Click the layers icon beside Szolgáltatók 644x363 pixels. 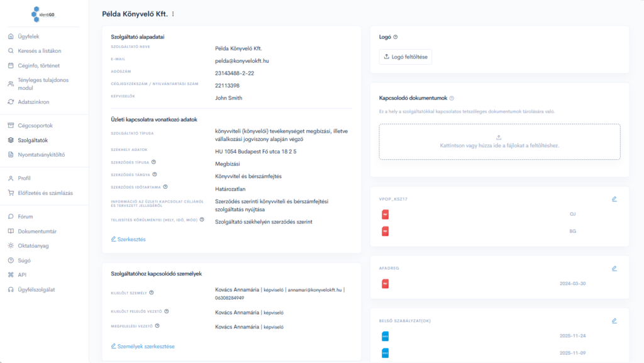coord(11,140)
